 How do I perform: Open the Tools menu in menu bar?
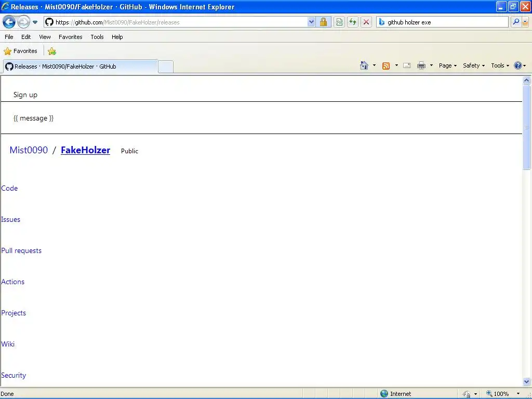click(x=97, y=37)
